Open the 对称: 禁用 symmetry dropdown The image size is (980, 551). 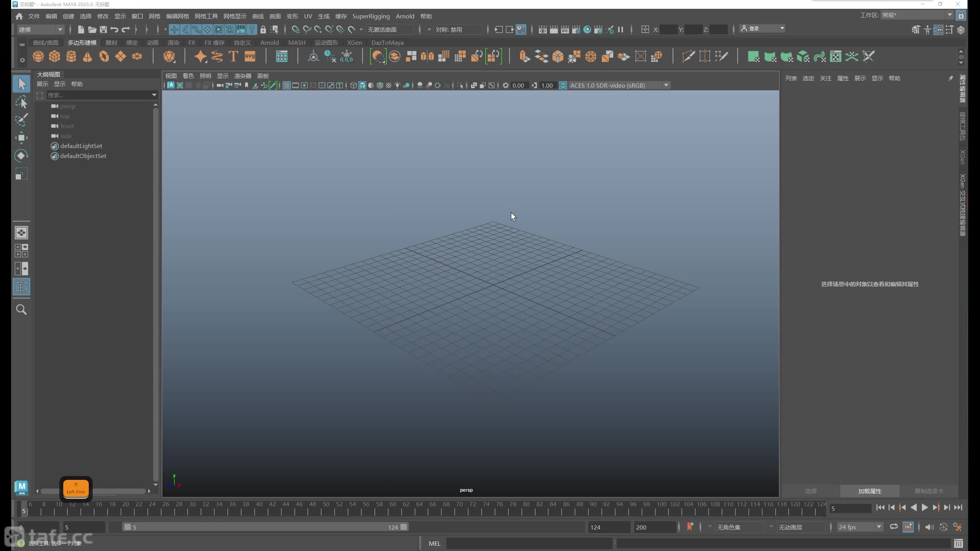pyautogui.click(x=458, y=29)
